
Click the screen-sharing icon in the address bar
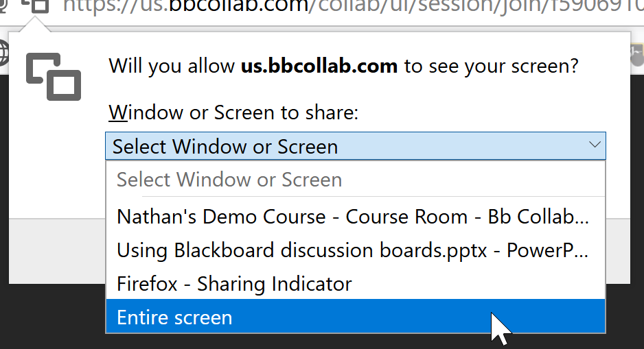[36, 7]
